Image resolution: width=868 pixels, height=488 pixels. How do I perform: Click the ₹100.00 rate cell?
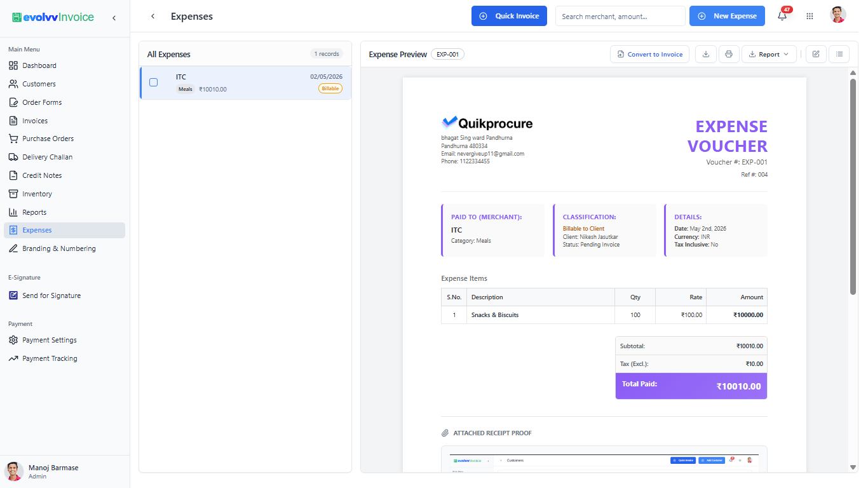pyautogui.click(x=691, y=315)
